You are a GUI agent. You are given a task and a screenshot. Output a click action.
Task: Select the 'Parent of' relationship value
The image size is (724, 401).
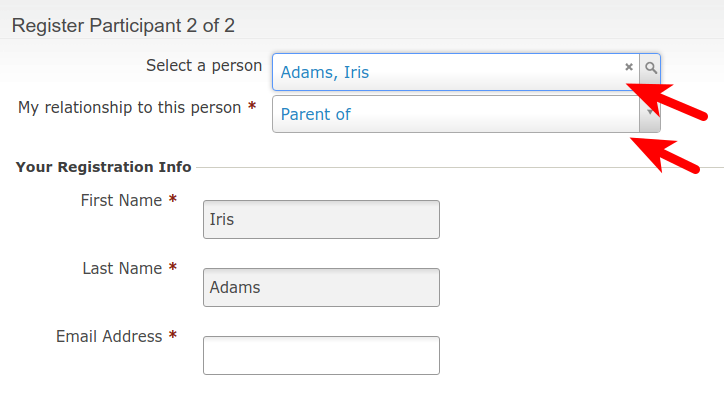315,114
